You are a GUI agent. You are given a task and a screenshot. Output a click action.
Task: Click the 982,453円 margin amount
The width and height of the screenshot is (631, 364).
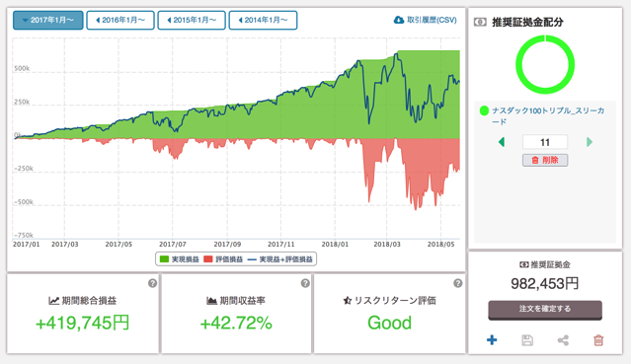[545, 284]
